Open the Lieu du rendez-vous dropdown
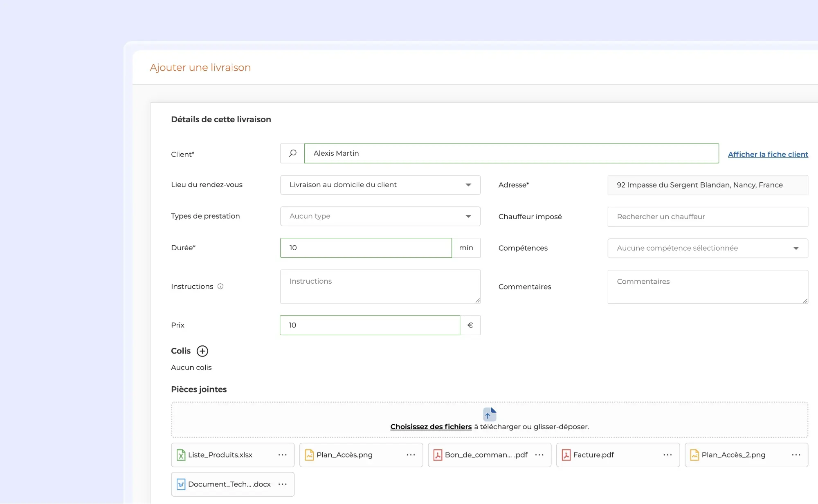818x504 pixels. coord(380,185)
